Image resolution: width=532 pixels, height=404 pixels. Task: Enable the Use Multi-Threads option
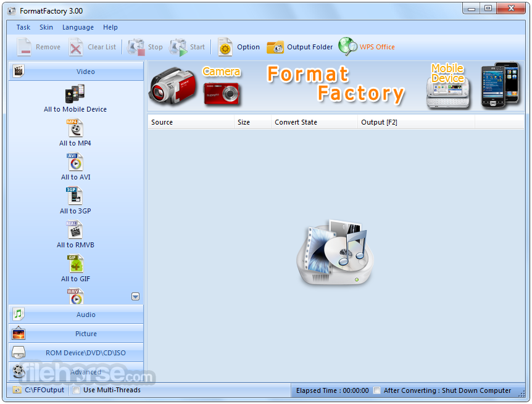pyautogui.click(x=77, y=390)
